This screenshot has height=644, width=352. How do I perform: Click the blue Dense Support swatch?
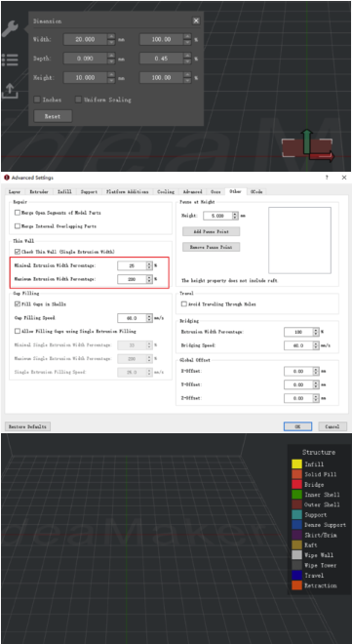point(296,525)
